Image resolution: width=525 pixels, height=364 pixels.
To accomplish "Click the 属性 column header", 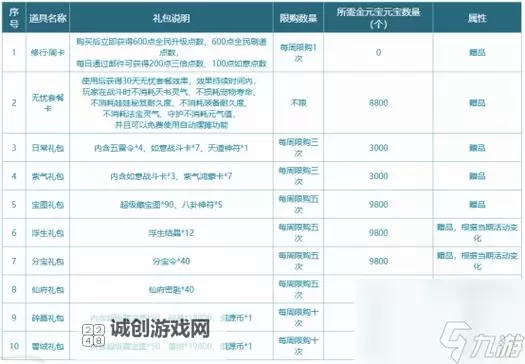I will point(477,18).
